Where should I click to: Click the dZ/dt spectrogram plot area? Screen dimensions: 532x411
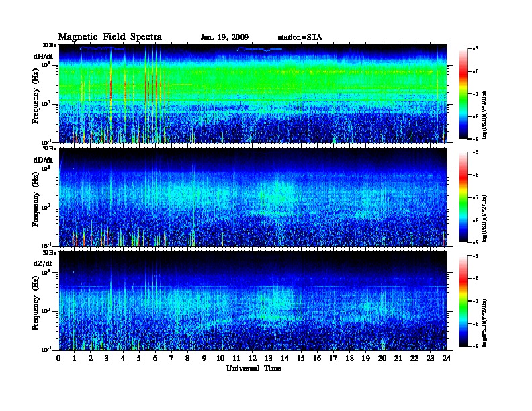tap(253, 301)
